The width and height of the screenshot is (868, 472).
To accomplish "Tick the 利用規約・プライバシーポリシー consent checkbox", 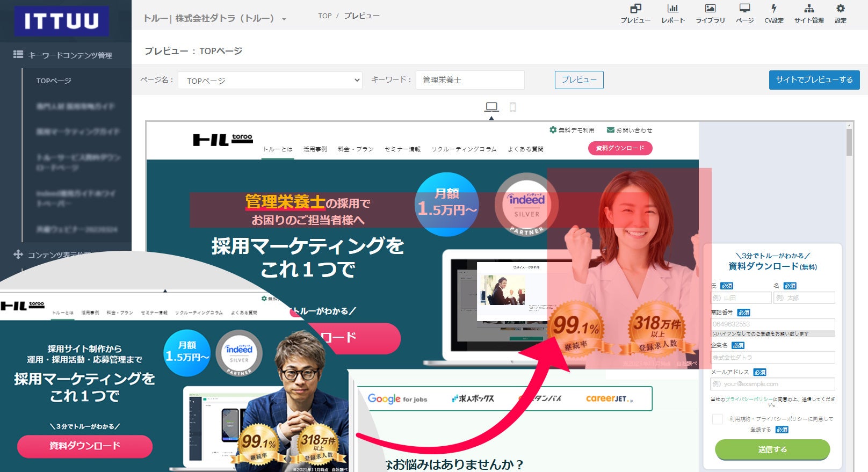I will point(717,419).
